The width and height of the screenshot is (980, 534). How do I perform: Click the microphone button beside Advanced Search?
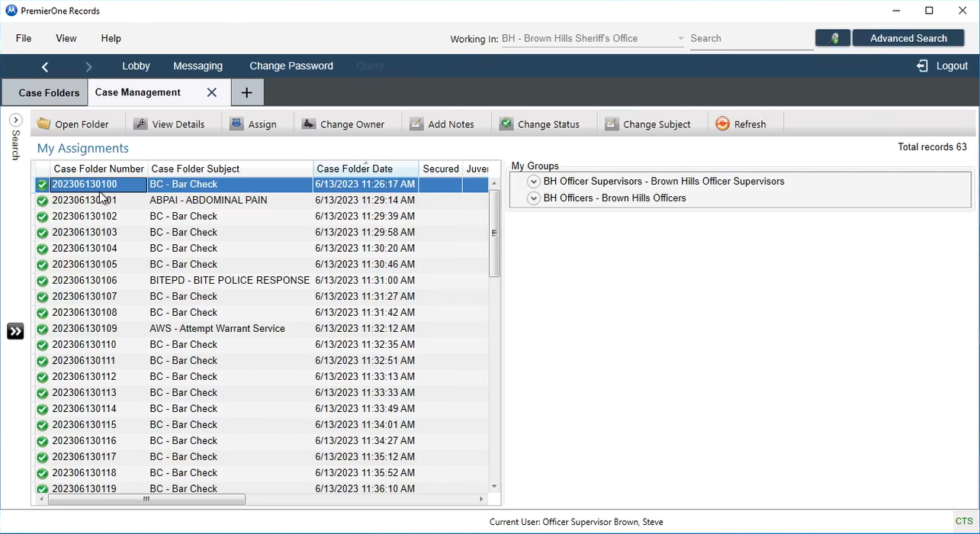[832, 38]
